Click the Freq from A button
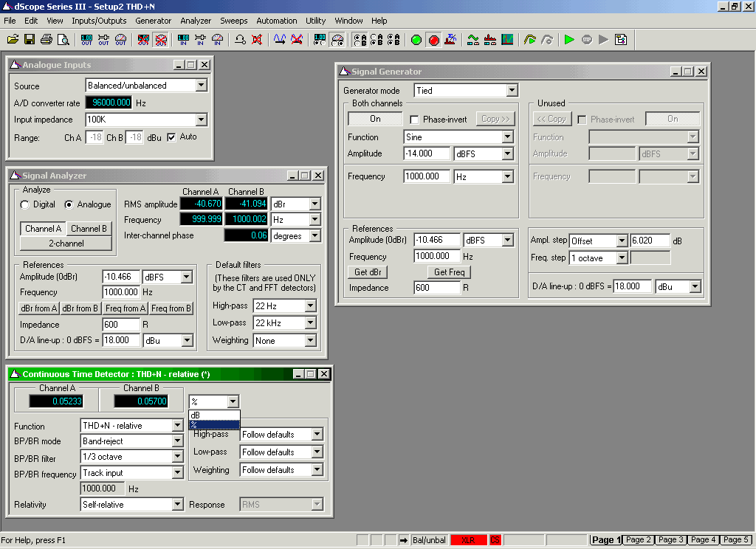The image size is (756, 549). tap(126, 308)
